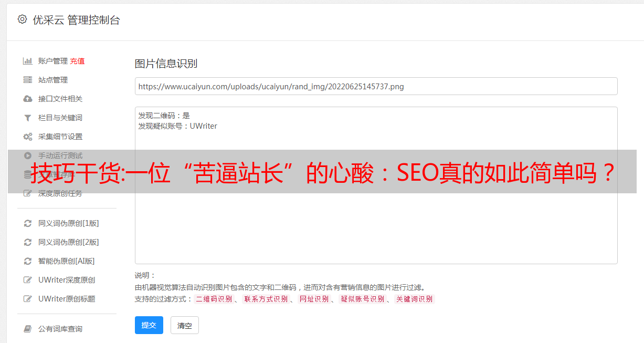Open 同义词伪原创[1版] menu item
The image size is (644, 343).
tap(68, 223)
